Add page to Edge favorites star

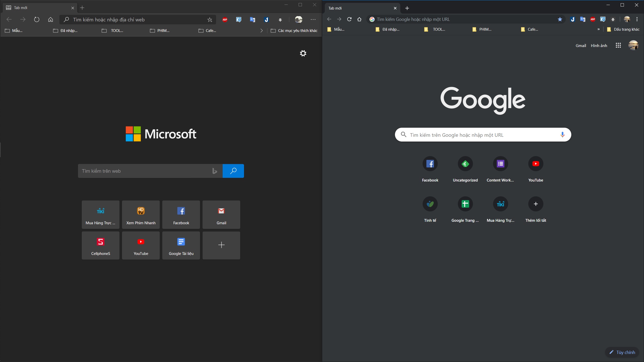(x=210, y=20)
